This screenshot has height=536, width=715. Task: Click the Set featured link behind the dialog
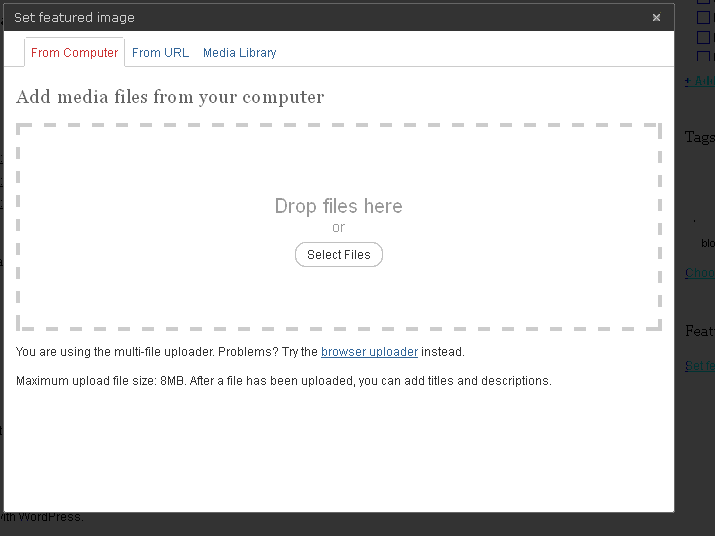pyautogui.click(x=699, y=365)
